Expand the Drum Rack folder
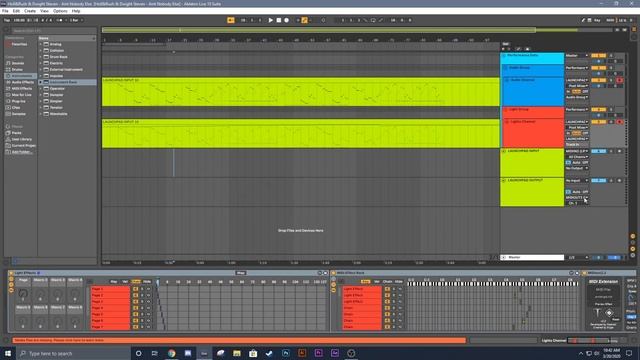 pos(40,57)
